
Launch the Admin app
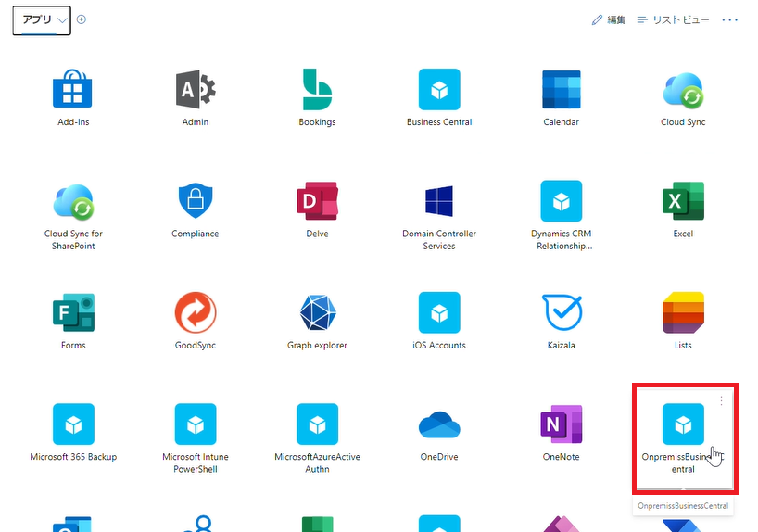196,89
